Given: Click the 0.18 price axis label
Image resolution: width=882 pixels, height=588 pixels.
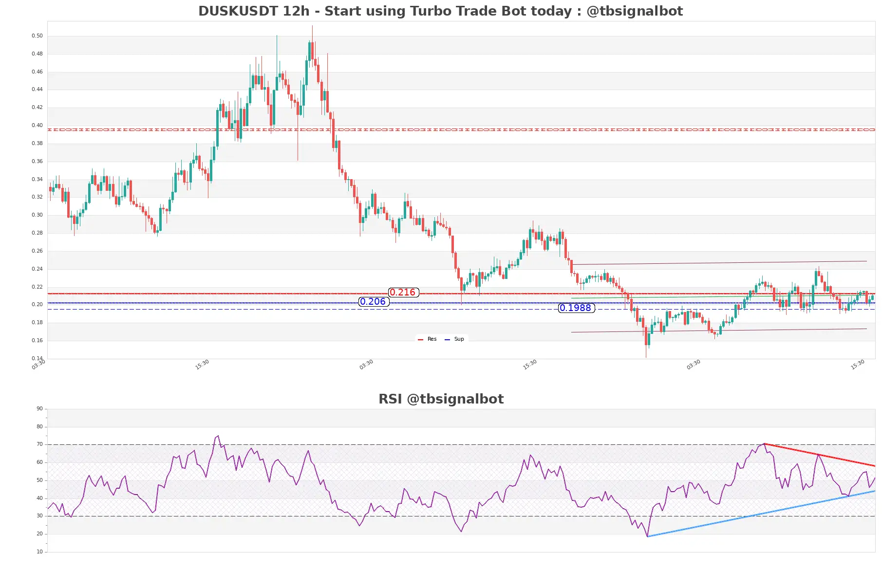Looking at the screenshot, I should [37, 323].
